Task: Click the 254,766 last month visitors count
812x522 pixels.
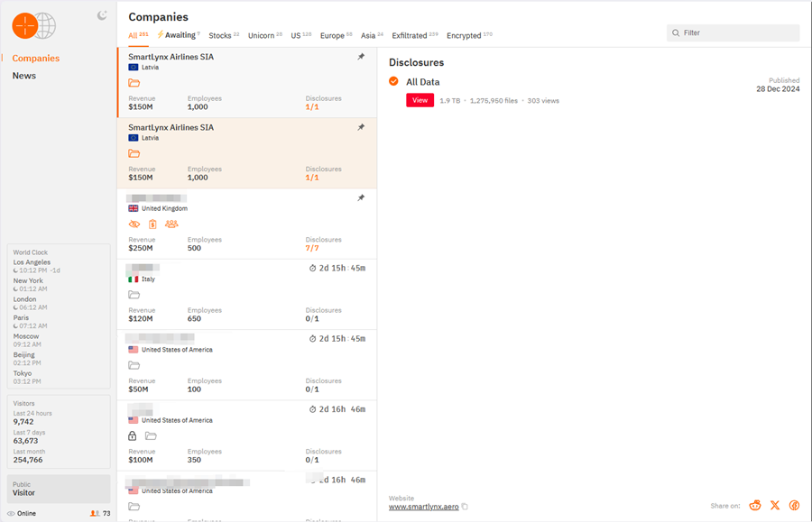Action: 28,460
